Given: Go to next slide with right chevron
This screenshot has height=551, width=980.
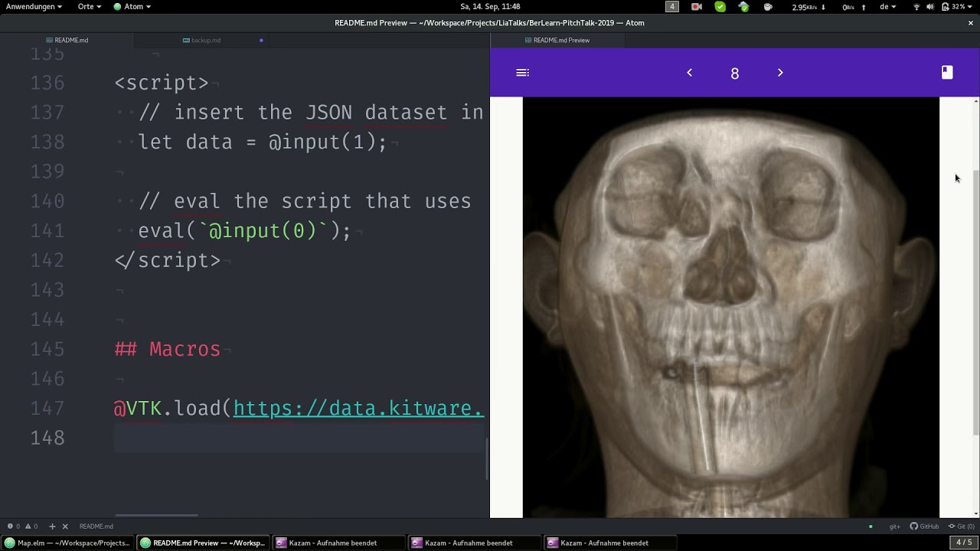Looking at the screenshot, I should [780, 73].
